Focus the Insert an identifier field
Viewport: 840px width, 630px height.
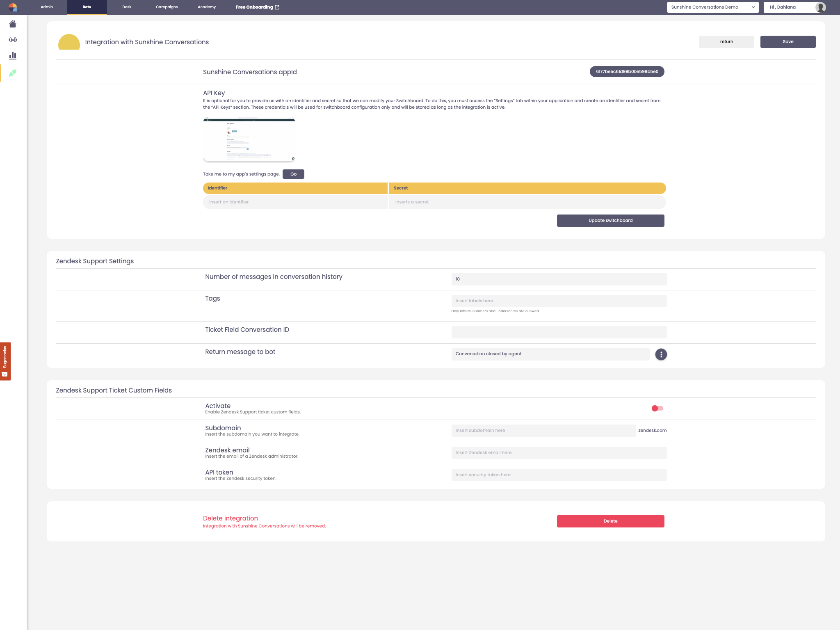pyautogui.click(x=295, y=202)
